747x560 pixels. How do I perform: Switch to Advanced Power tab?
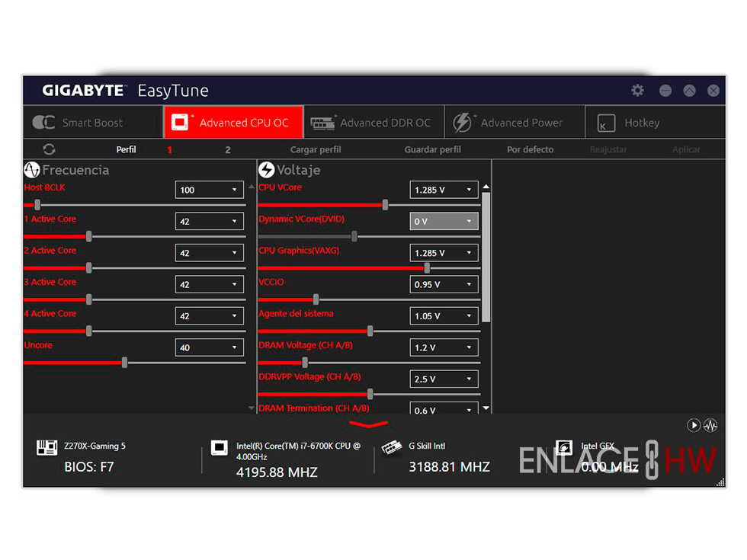[x=515, y=123]
